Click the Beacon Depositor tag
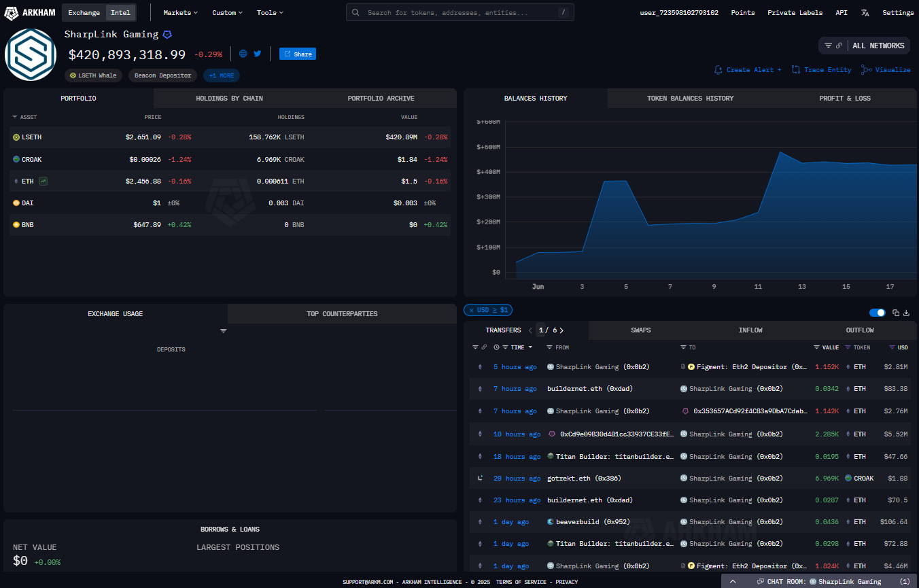The width and height of the screenshot is (919, 588). click(x=162, y=75)
